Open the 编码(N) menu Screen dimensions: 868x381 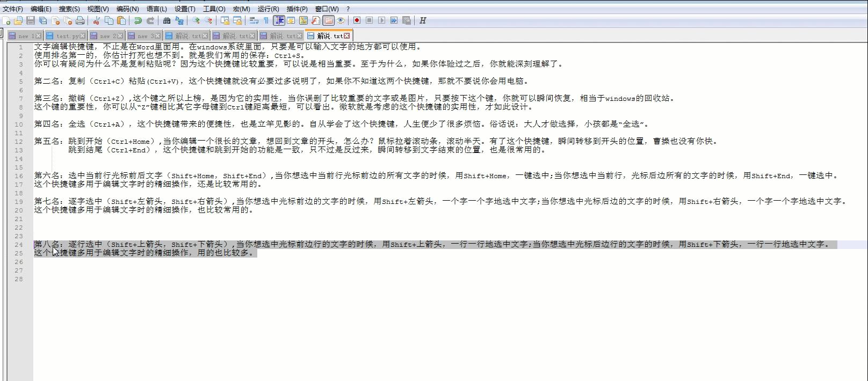[127, 9]
